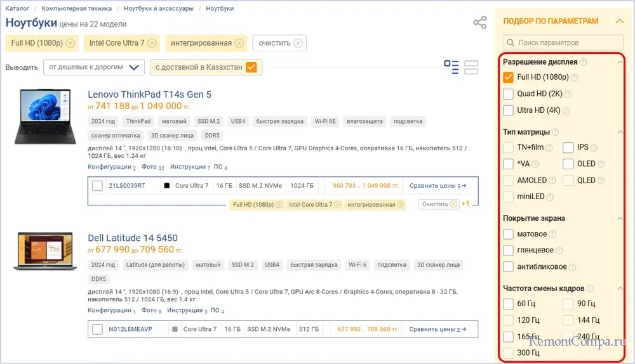The height and width of the screenshot is (364, 635).
Task: Collapse the Покрытие экрана section
Action: [620, 218]
